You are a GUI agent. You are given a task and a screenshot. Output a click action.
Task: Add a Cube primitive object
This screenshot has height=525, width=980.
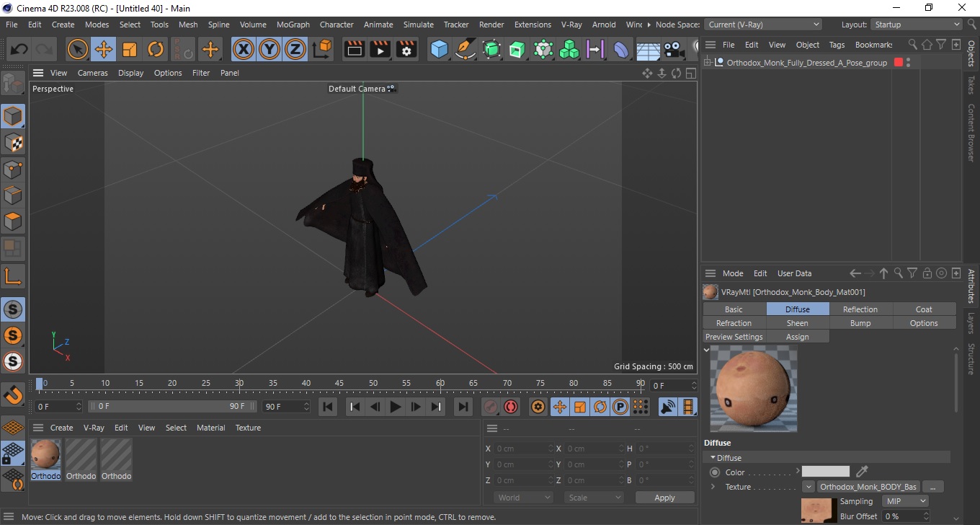click(440, 50)
